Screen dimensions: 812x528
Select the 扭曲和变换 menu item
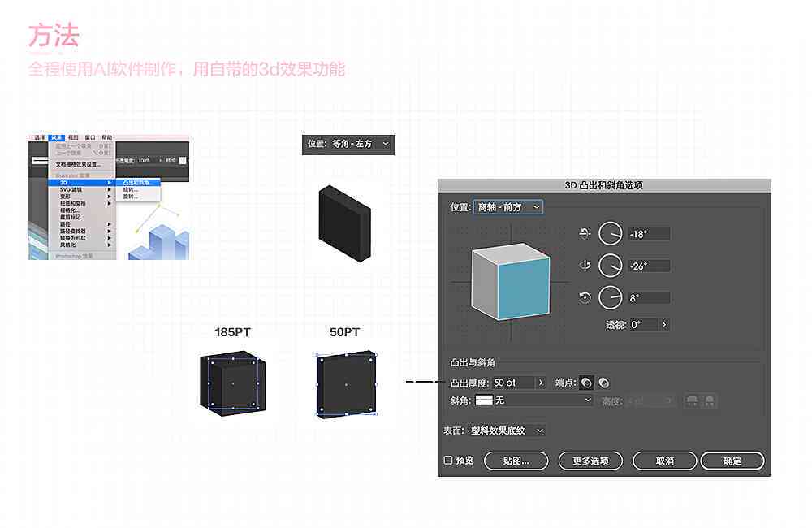(x=82, y=204)
